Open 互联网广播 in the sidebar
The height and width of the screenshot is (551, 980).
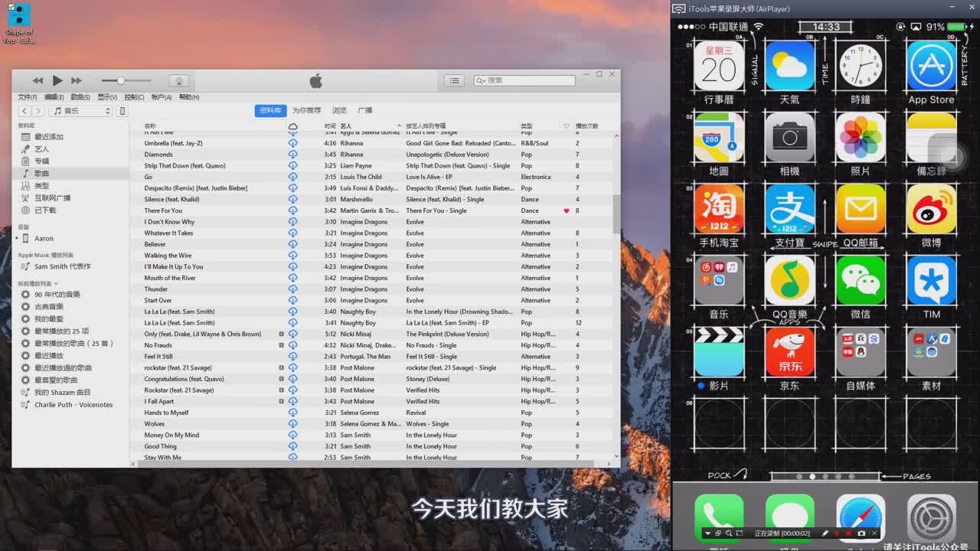52,198
